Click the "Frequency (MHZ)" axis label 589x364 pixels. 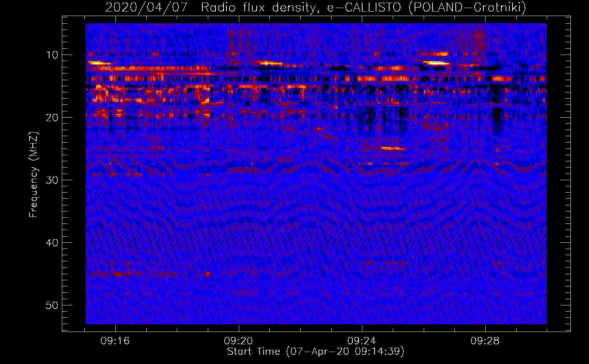(x=33, y=175)
